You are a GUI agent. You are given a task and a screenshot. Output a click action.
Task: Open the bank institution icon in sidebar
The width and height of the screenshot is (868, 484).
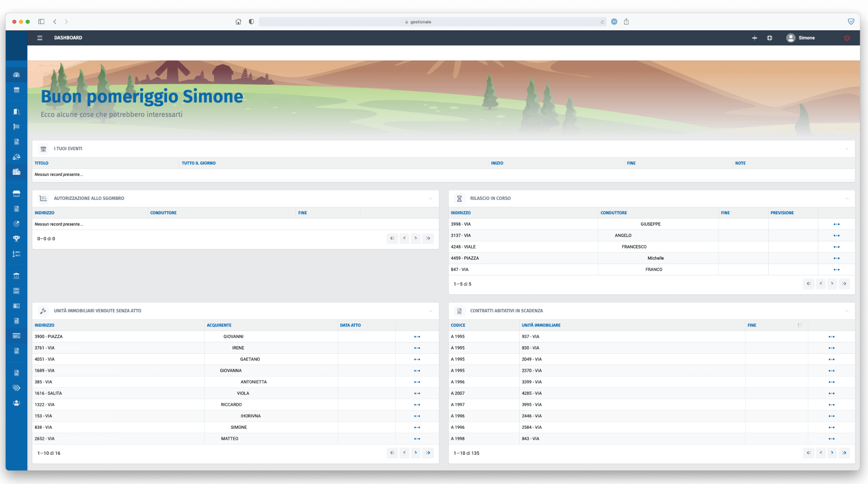pyautogui.click(x=16, y=276)
